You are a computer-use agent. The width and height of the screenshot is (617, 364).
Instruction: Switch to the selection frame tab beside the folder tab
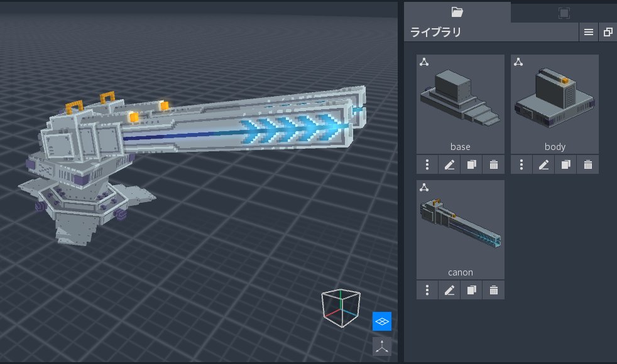(564, 11)
